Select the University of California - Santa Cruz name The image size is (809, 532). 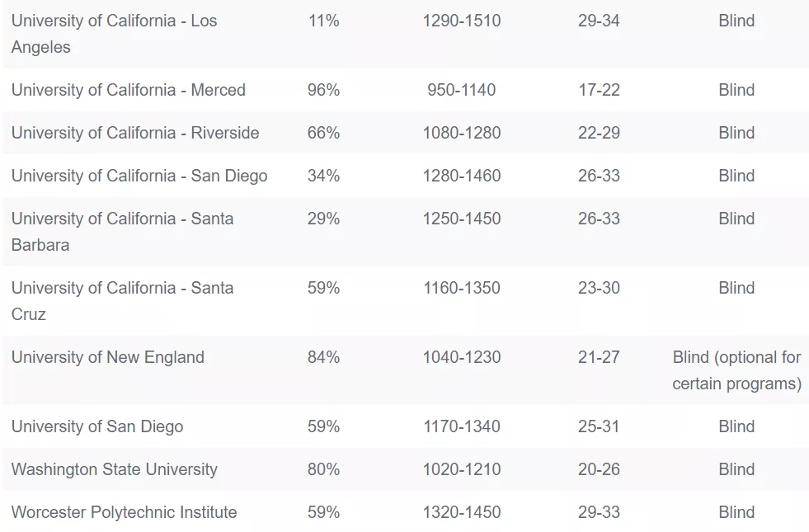(x=122, y=301)
